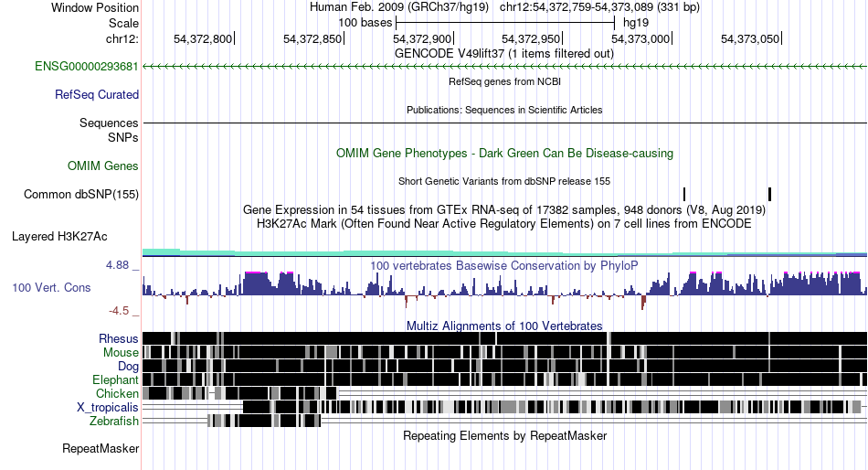Click the Human Feb. 2009 (GRCh37/hg19) assembly text

[x=399, y=7]
